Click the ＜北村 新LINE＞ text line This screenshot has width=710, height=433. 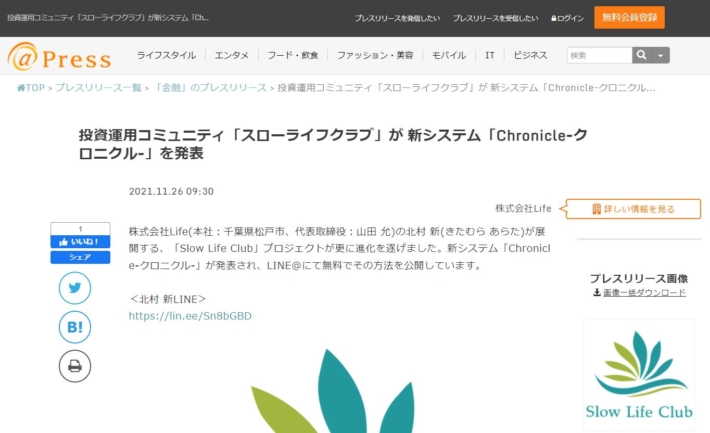(167, 299)
